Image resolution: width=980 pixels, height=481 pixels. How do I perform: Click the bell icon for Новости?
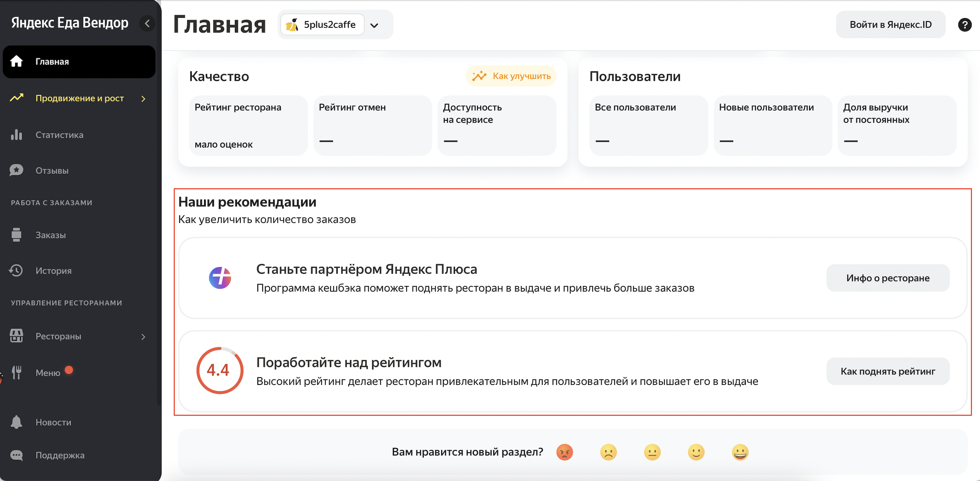(x=16, y=422)
